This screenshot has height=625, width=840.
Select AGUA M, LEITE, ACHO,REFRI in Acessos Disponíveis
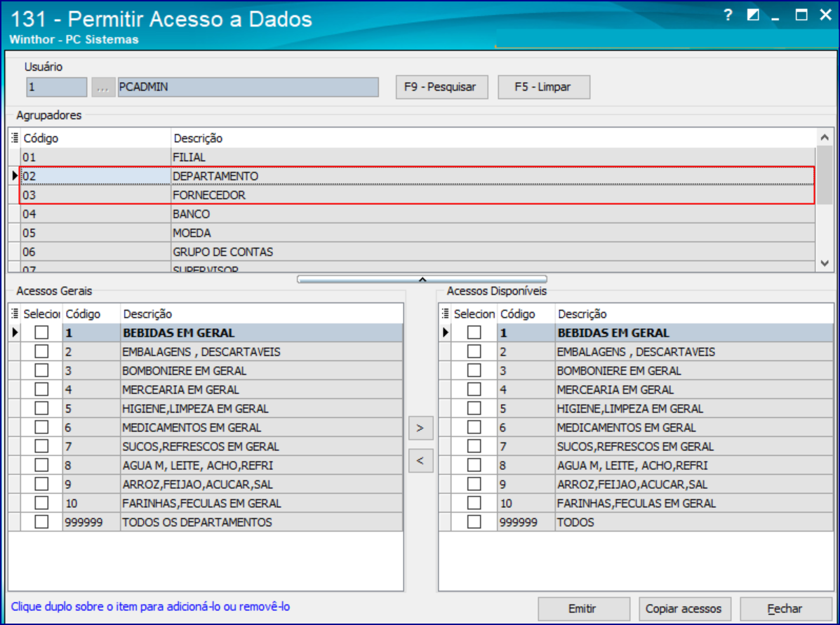tap(636, 465)
